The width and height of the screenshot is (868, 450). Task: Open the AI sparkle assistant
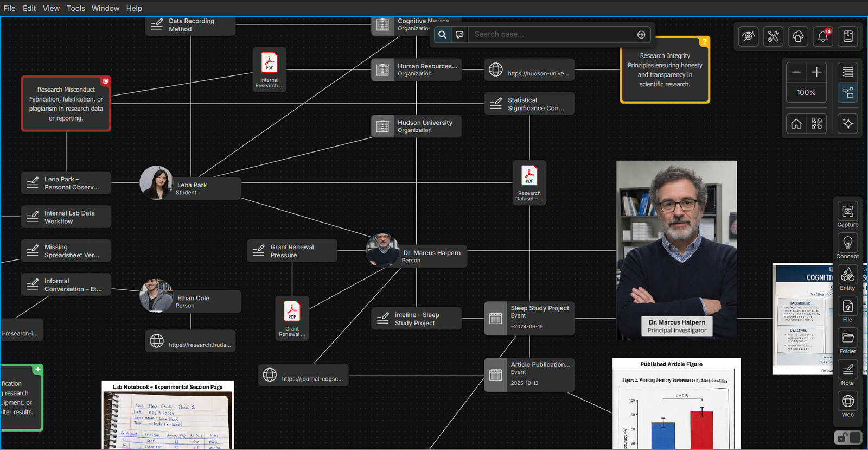tap(848, 124)
